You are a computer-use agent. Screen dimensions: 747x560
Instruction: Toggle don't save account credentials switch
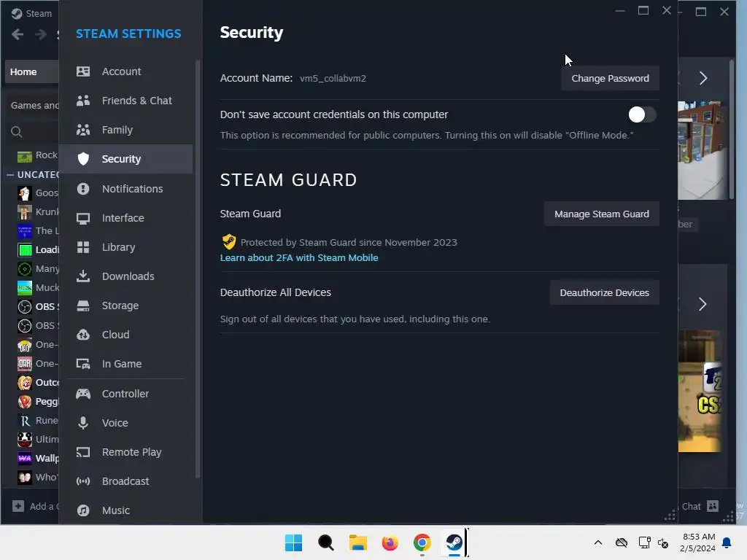[642, 114]
